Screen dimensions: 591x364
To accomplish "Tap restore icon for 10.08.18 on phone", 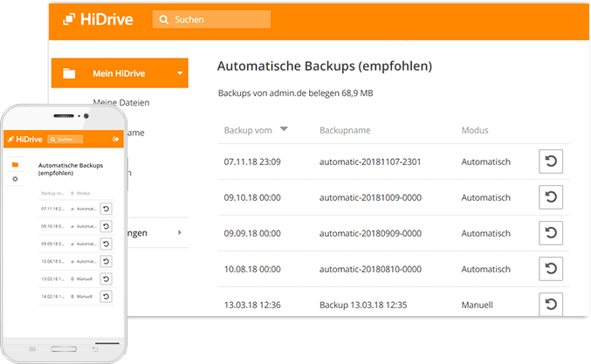I will 106,261.
